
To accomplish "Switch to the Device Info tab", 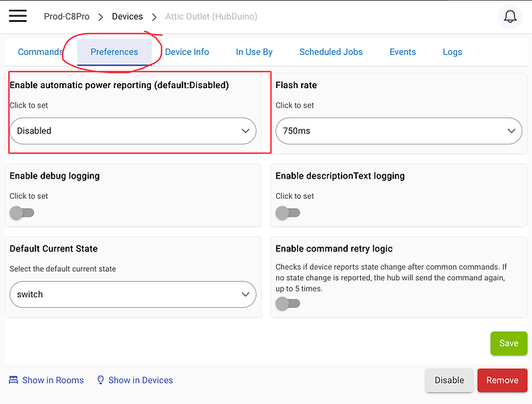I will (187, 52).
